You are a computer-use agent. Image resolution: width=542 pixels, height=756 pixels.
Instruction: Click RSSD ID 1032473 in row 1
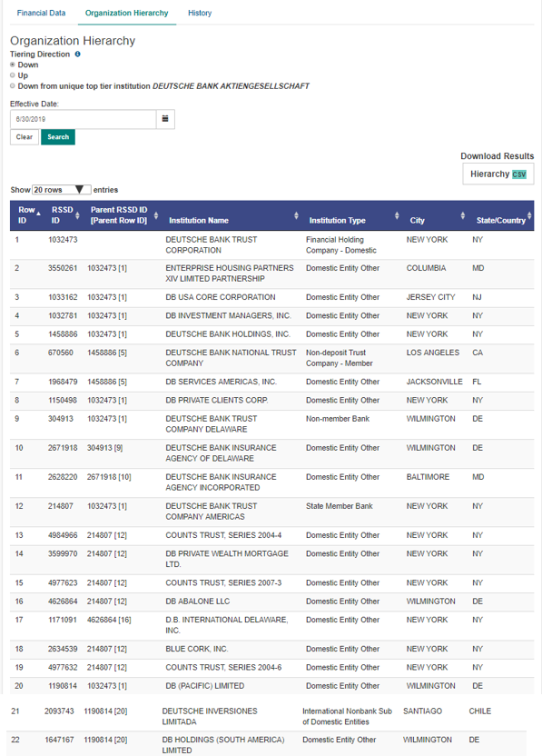click(63, 240)
